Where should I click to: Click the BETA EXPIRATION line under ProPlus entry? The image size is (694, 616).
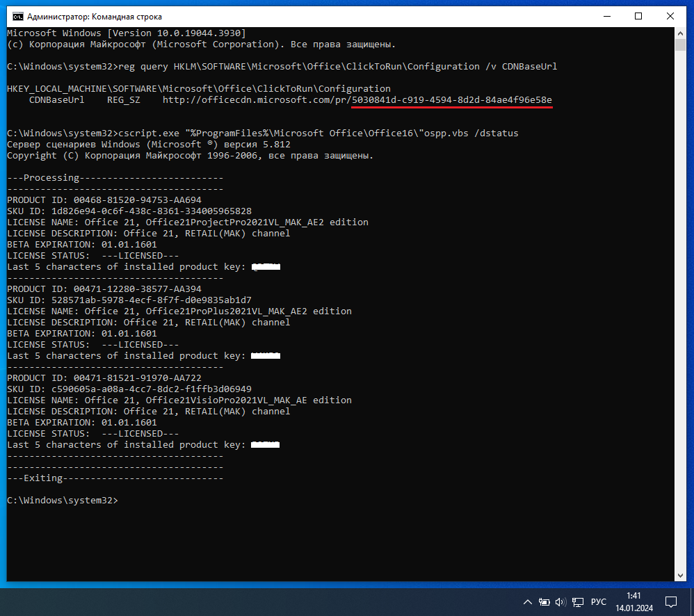pyautogui.click(x=82, y=334)
